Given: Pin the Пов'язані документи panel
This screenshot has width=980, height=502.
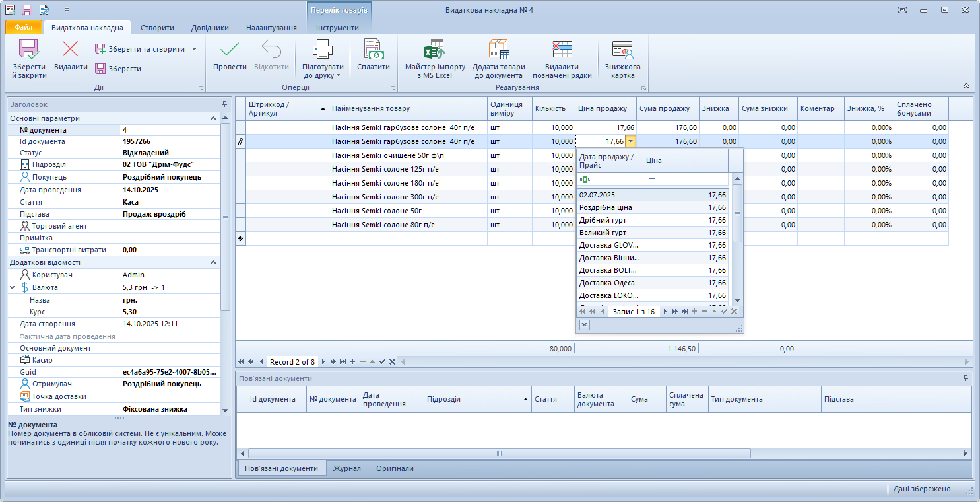Looking at the screenshot, I should tap(966, 378).
